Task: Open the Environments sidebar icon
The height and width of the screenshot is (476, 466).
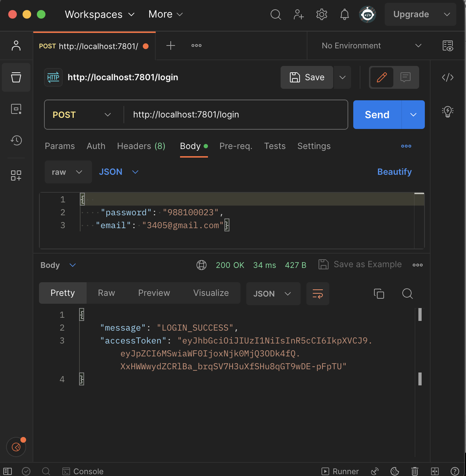Action: tap(16, 109)
